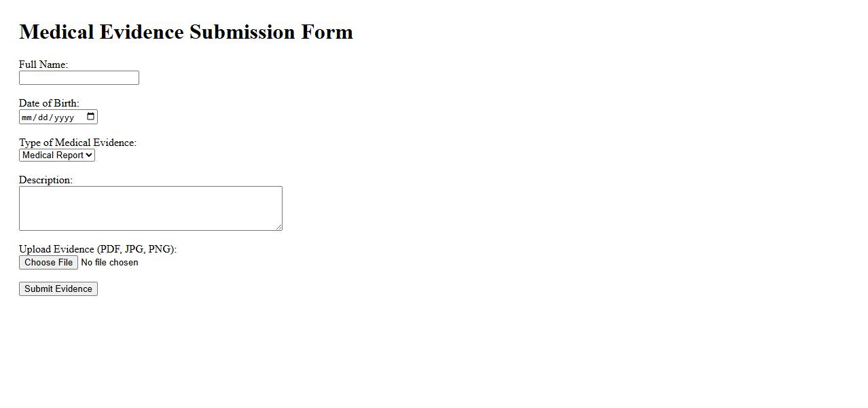The height and width of the screenshot is (408, 868).
Task: Click the "Date of Birth:" label
Action: pos(49,104)
